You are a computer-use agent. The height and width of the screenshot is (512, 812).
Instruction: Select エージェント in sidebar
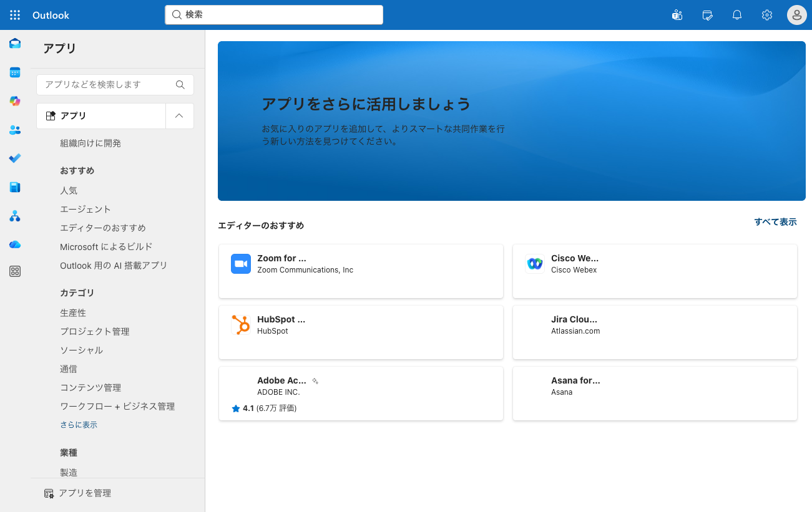tap(86, 209)
